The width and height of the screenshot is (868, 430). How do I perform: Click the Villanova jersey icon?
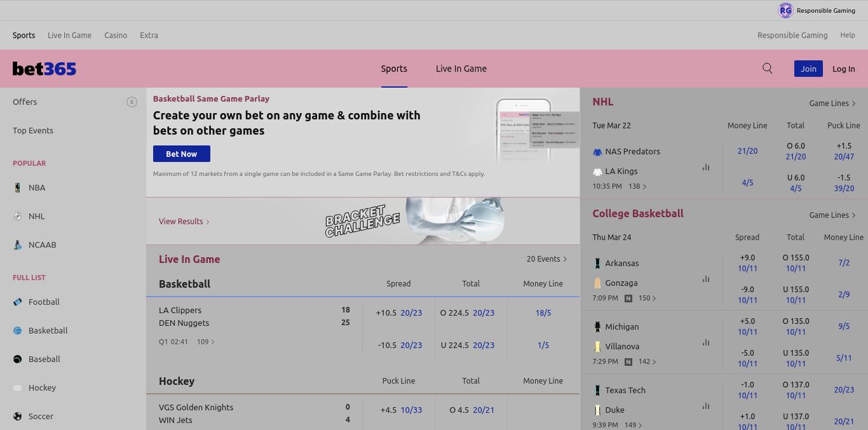pos(597,346)
